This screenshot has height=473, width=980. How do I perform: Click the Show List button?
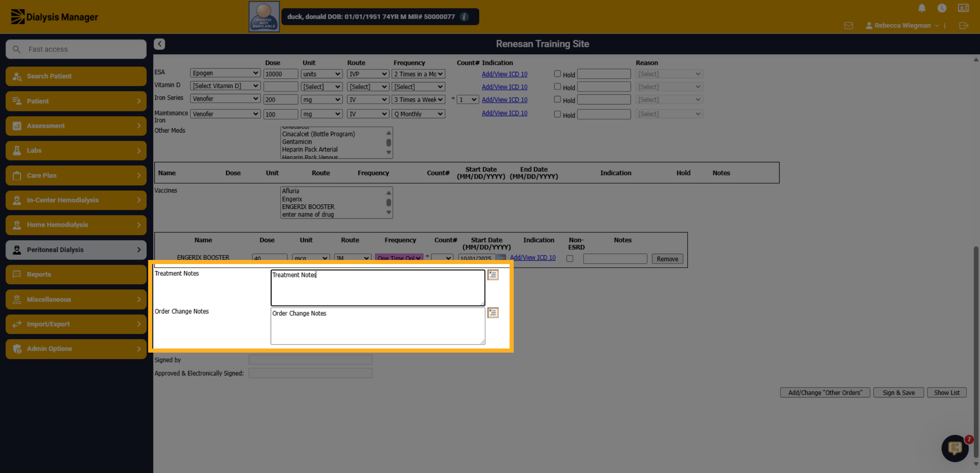click(947, 393)
